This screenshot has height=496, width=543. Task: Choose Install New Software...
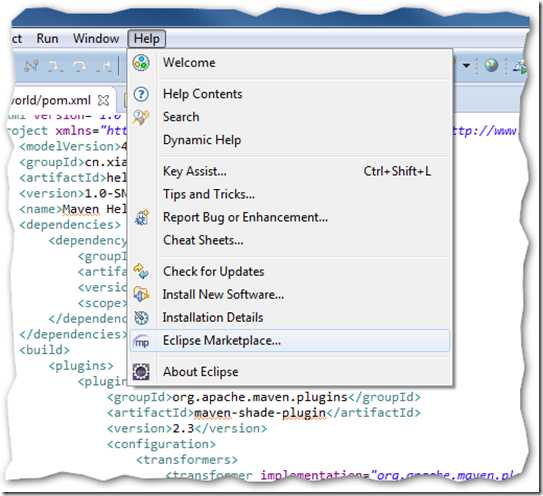click(290, 295)
